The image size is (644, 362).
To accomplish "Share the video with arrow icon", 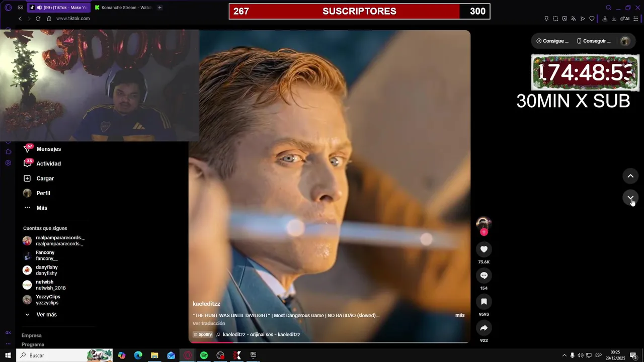I will tap(484, 328).
